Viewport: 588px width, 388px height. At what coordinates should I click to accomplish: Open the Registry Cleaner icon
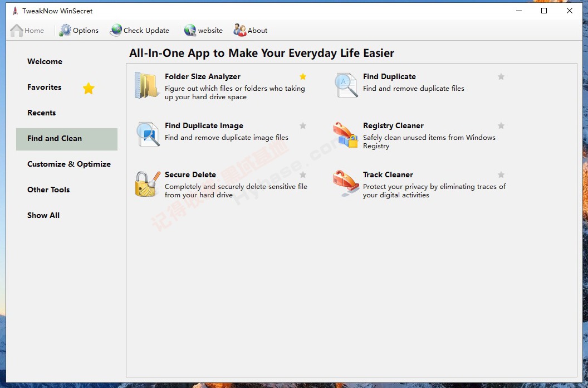(x=345, y=134)
